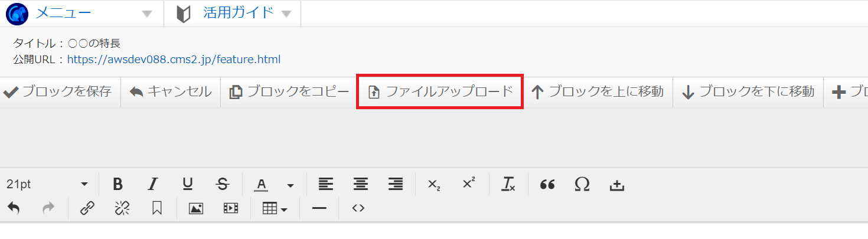Redo the last undone edit

click(48, 208)
